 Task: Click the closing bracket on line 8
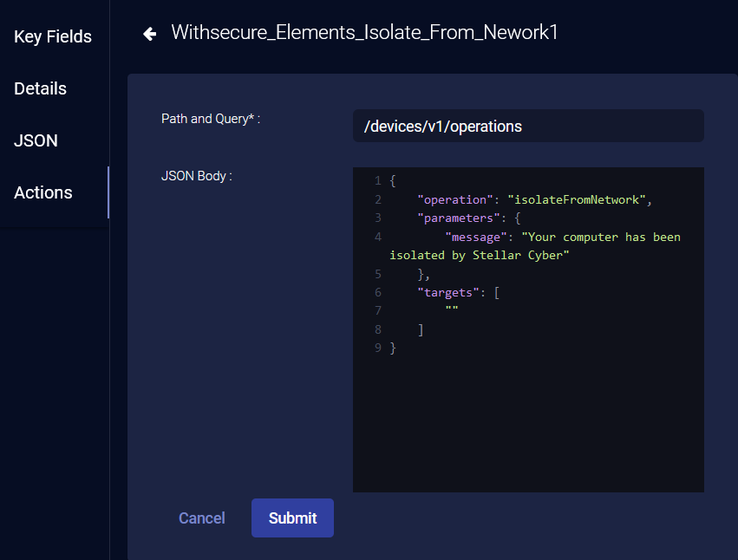(x=421, y=329)
